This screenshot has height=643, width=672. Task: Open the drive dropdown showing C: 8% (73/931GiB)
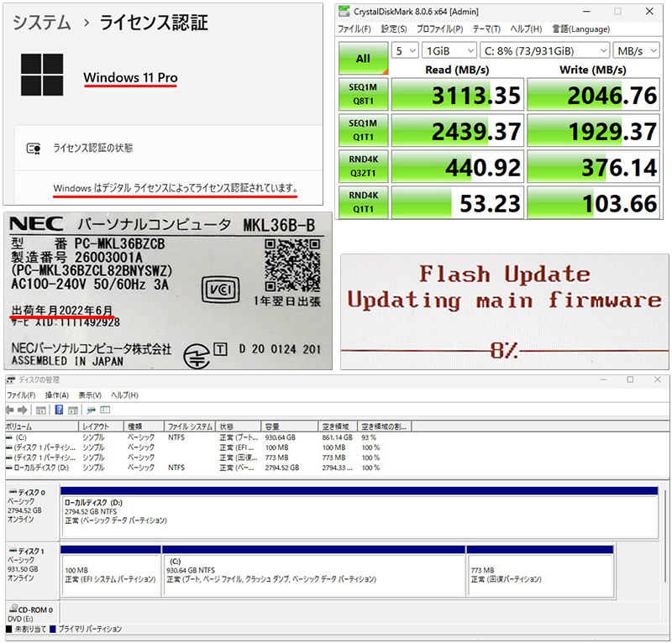(x=544, y=51)
